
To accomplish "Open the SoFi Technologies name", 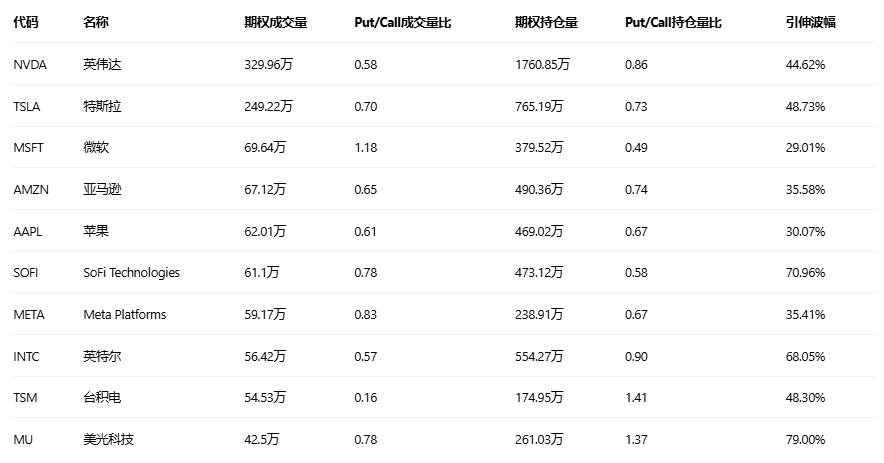I will point(132,272).
